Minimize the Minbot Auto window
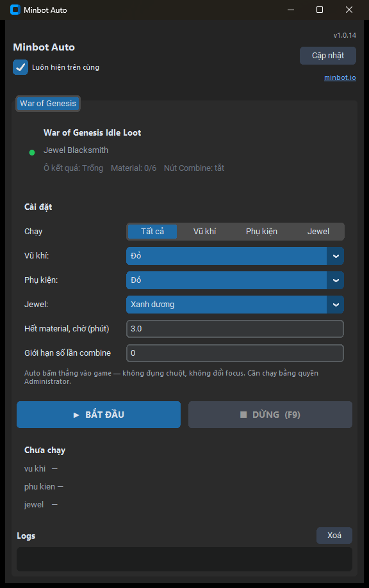This screenshot has height=588, width=369. [x=291, y=10]
